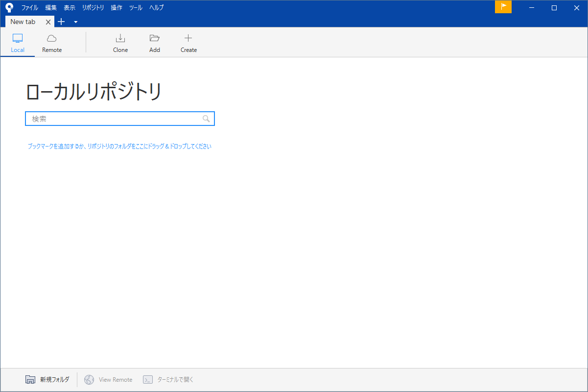This screenshot has width=588, height=392.
Task: Open the ツール menu
Action: coord(136,7)
